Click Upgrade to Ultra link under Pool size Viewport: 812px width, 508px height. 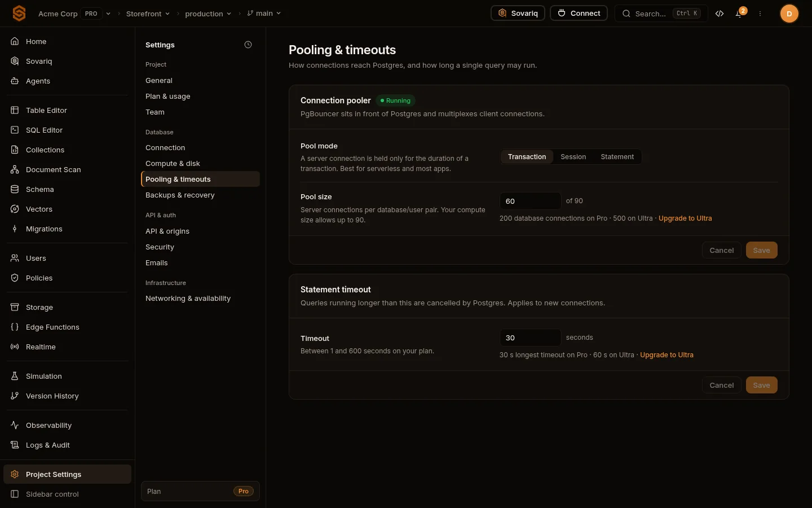coord(685,218)
